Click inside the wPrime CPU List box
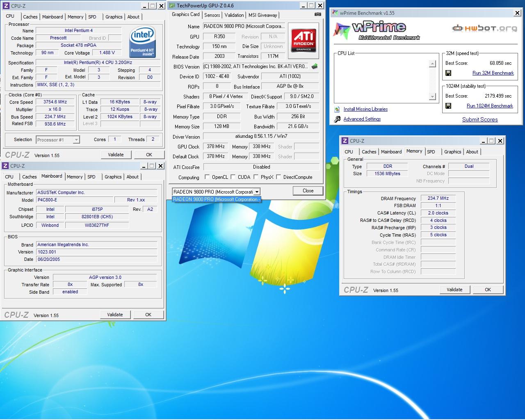 (381, 80)
